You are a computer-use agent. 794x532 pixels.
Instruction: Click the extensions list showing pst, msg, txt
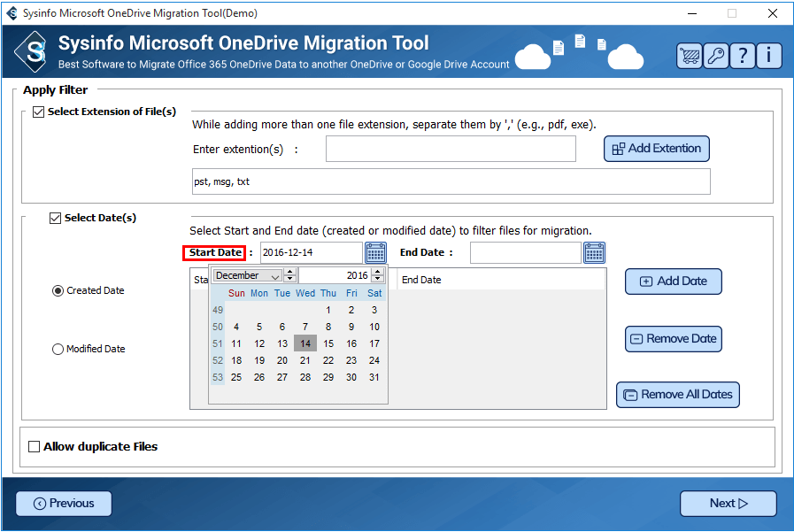click(x=451, y=181)
